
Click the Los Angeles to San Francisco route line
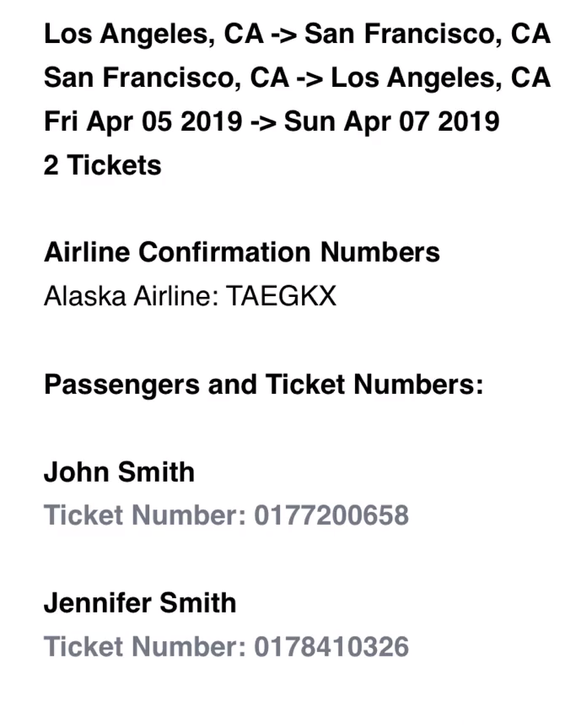[297, 35]
